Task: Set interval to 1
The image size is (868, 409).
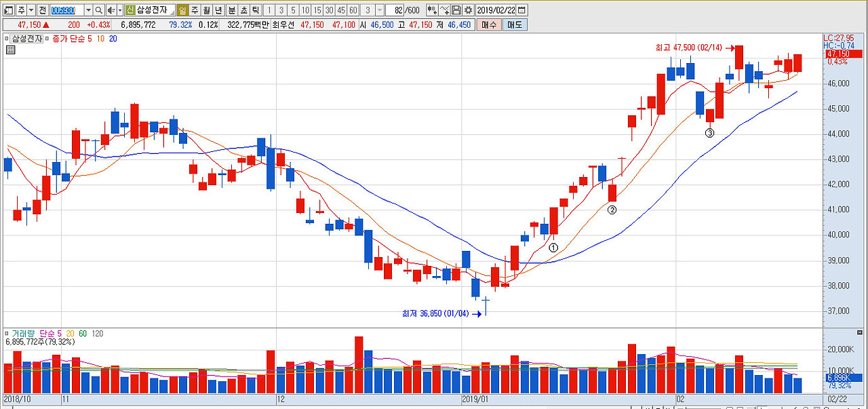Action: point(269,10)
